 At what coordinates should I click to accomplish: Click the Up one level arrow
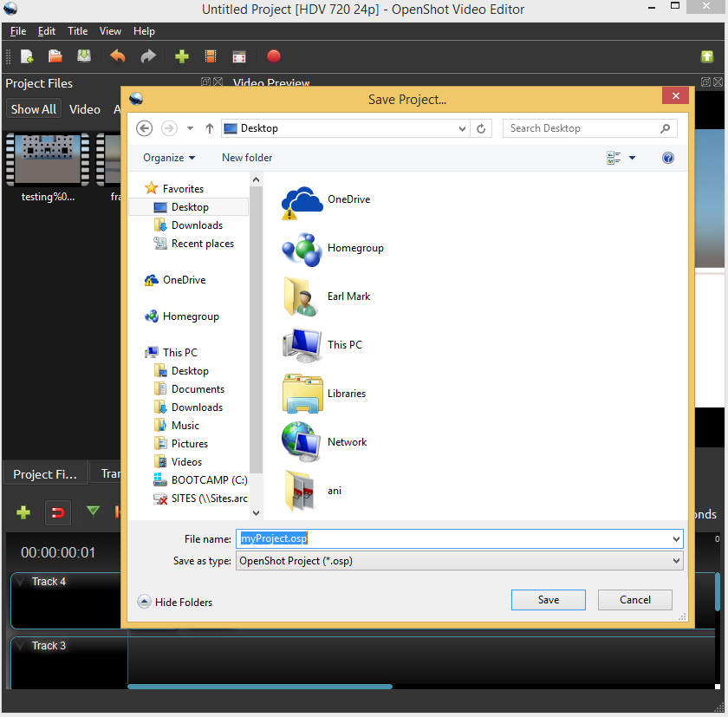click(x=210, y=128)
